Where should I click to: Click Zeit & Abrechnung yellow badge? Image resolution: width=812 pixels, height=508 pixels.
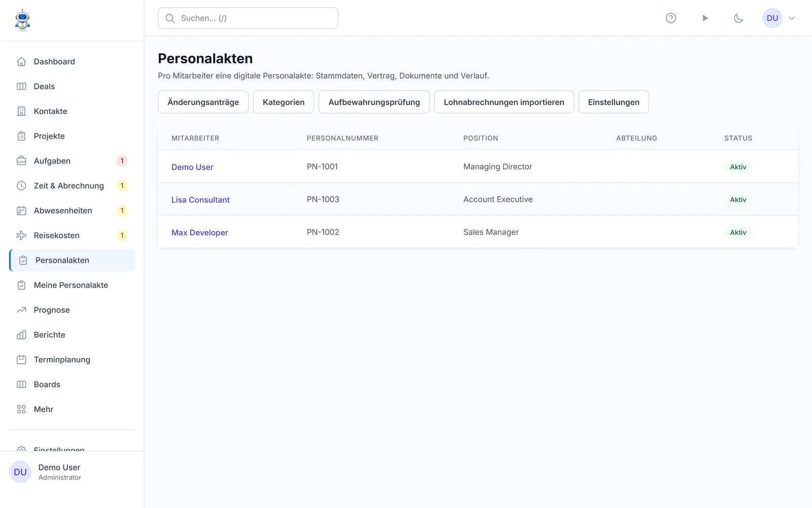point(122,186)
